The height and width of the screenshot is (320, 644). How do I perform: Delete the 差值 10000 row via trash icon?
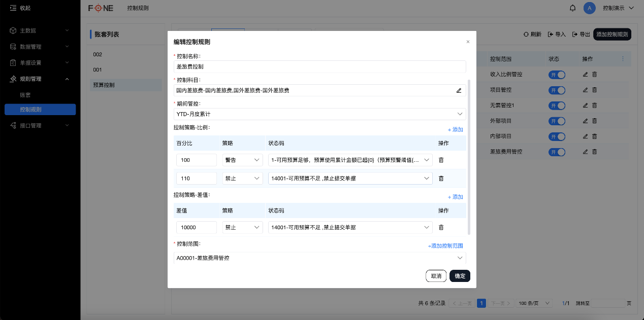(441, 227)
